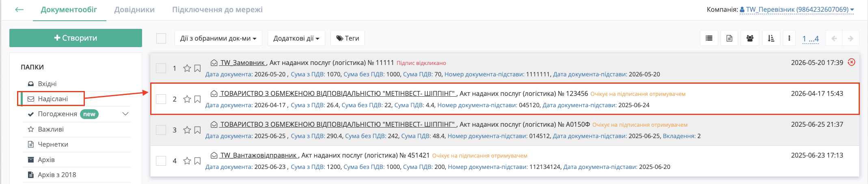Click envelope icon of TW_Замовник row
The image size is (868, 184).
point(214,63)
